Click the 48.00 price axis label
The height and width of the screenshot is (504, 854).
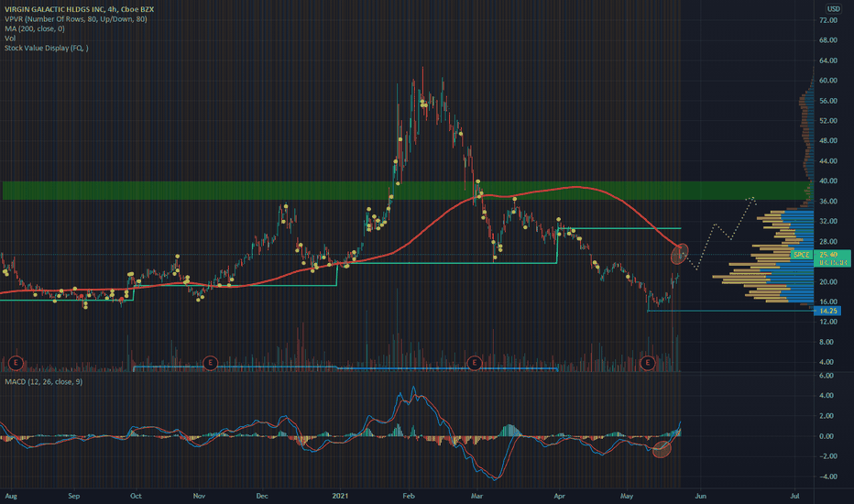click(x=827, y=140)
